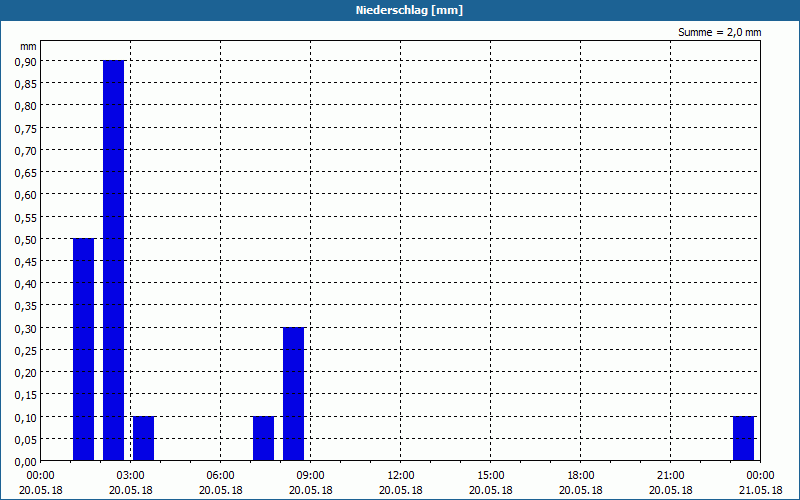Select the 0,10 mm bar beside the 0,30 bar
Viewport: 800px width, 500px height.
tap(263, 438)
